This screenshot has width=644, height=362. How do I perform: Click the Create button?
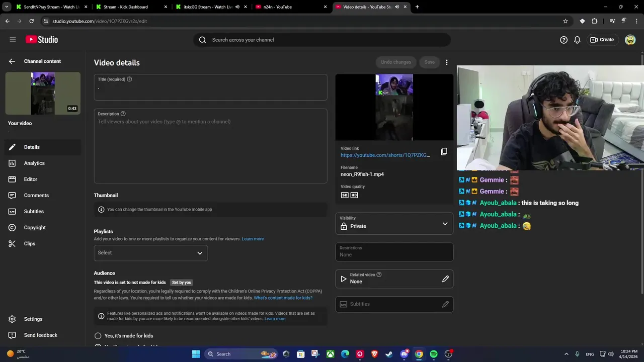point(602,40)
